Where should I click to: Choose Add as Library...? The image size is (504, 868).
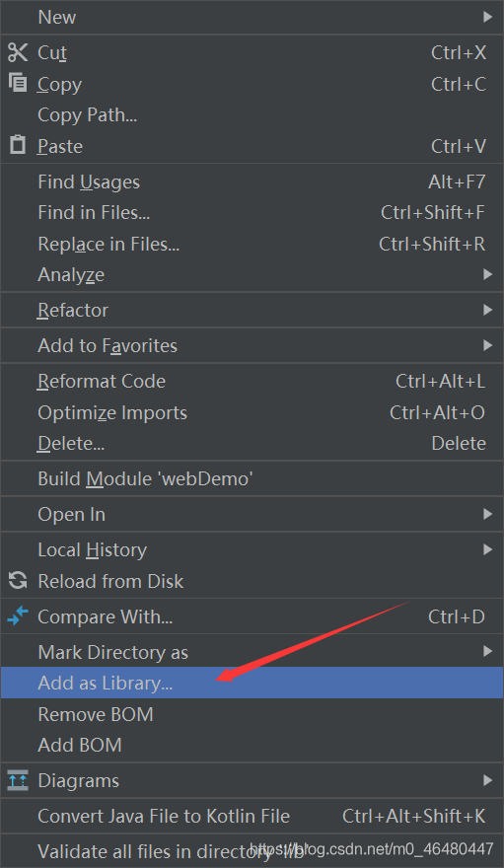(252, 683)
